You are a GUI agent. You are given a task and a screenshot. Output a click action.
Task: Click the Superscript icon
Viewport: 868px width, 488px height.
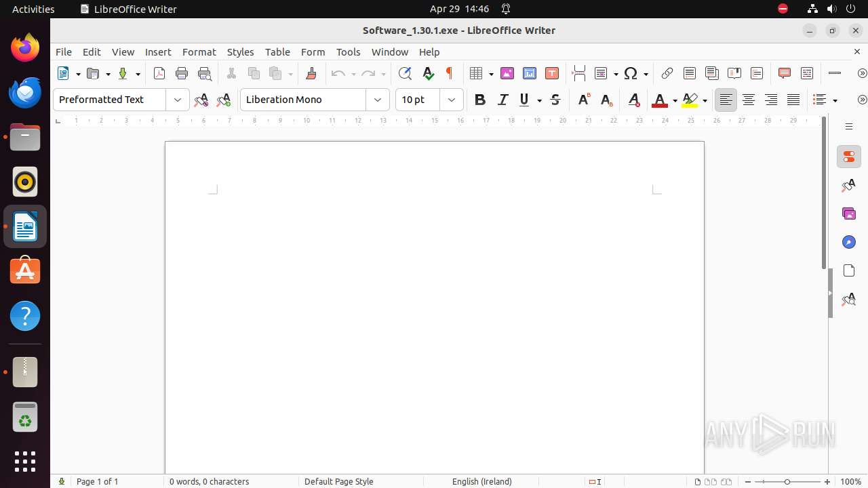[x=584, y=100]
